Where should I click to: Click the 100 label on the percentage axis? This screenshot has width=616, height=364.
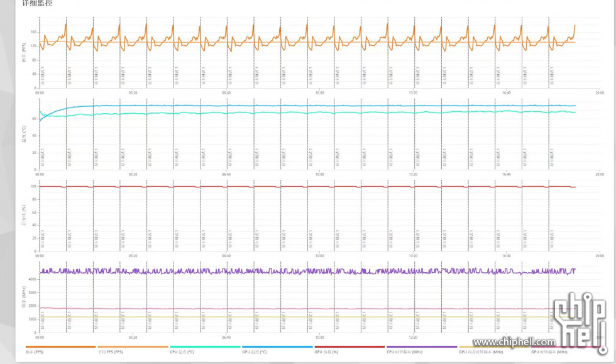click(x=33, y=186)
